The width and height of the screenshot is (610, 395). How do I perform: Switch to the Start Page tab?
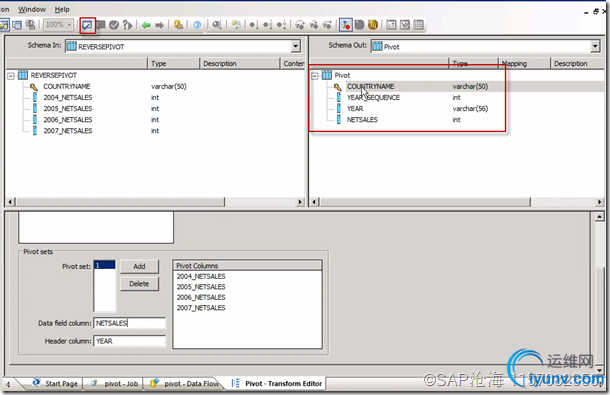(55, 383)
